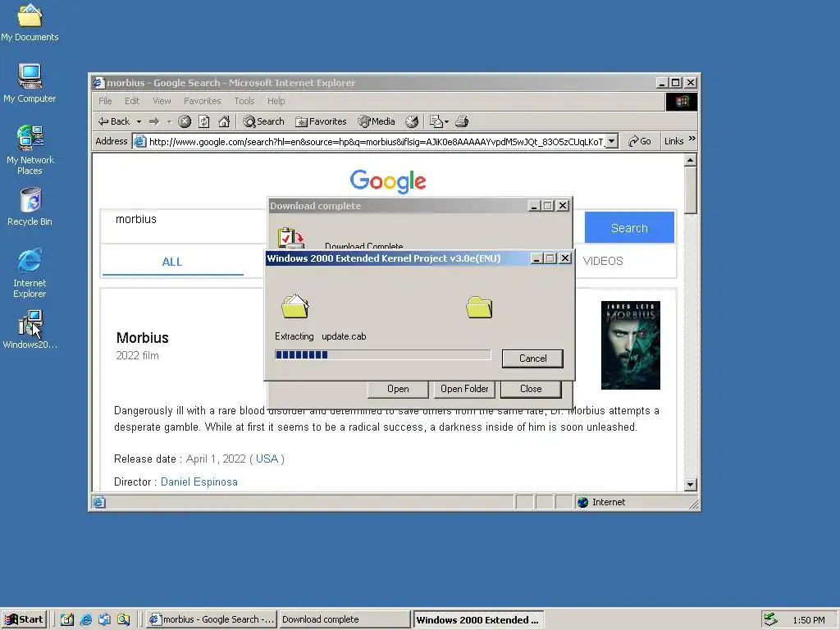This screenshot has width=840, height=630.
Task: Open the Help menu
Action: tap(276, 101)
